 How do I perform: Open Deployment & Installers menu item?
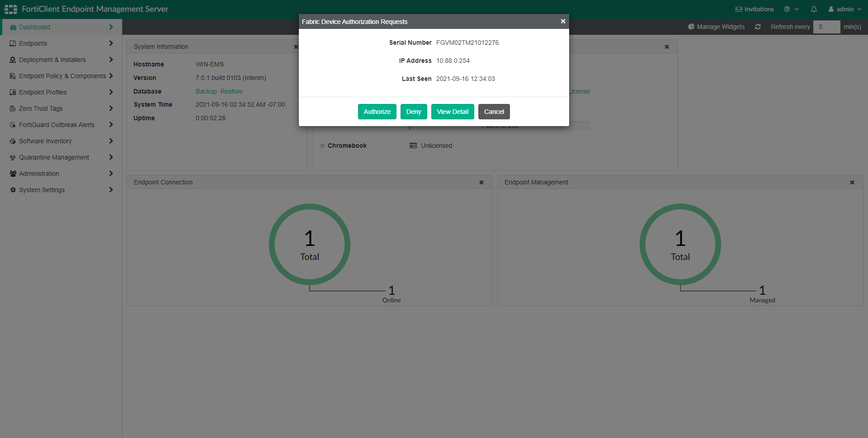[x=61, y=60]
